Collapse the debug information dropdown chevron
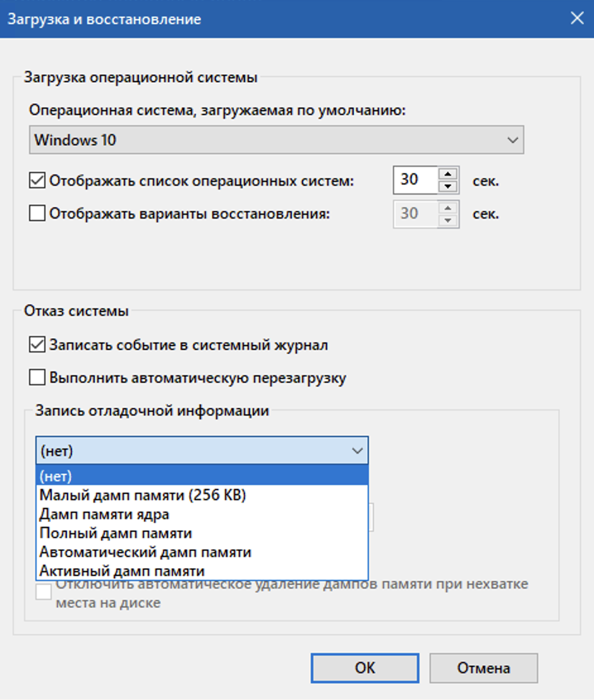 358,450
